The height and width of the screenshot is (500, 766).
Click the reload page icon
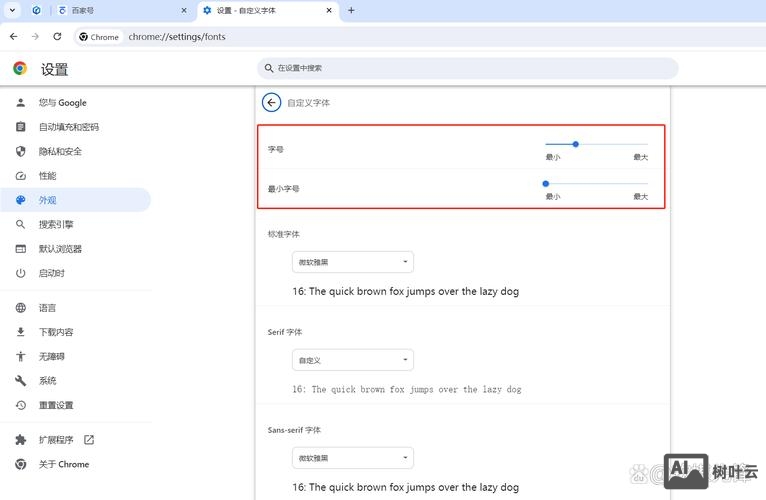tap(57, 37)
